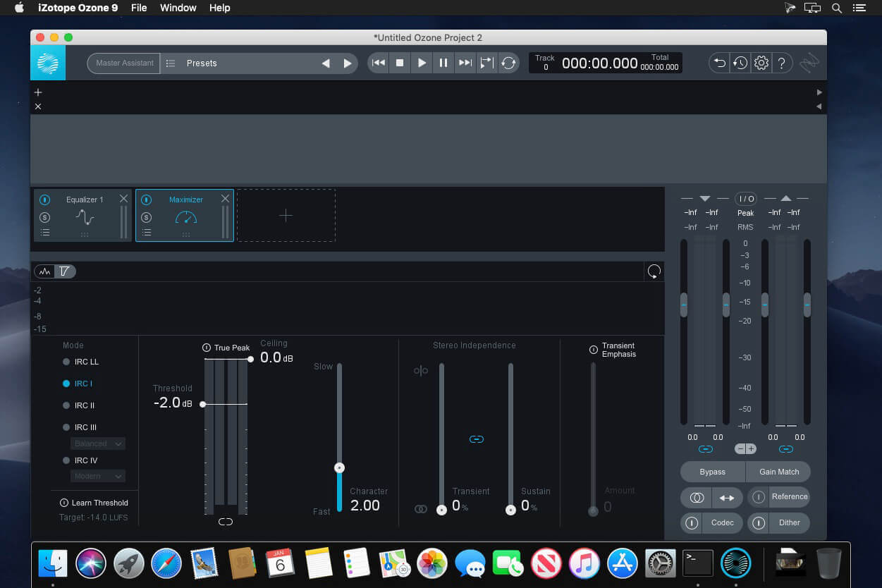Toggle the Equalizer 1 bypass power button
This screenshot has width=882, height=588.
pos(45,200)
